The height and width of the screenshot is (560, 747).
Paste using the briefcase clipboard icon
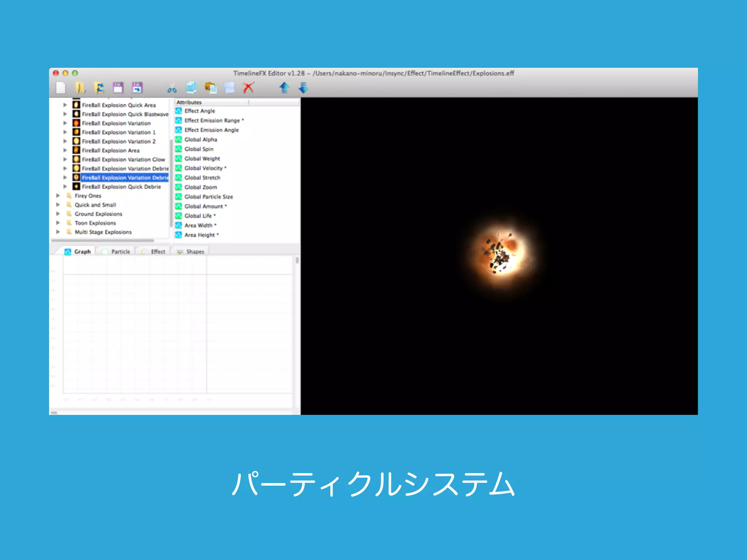(210, 88)
